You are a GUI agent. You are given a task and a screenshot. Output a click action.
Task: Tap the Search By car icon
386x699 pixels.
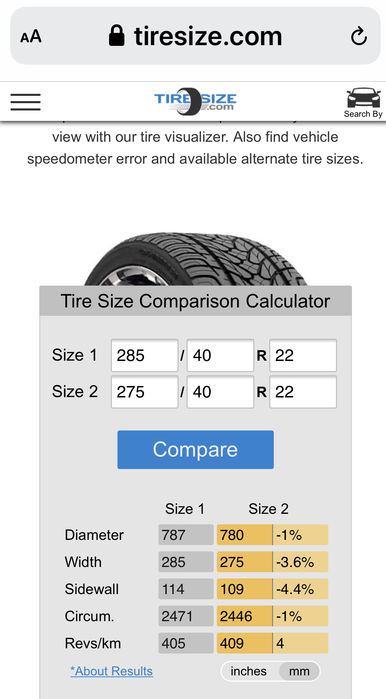point(363,103)
